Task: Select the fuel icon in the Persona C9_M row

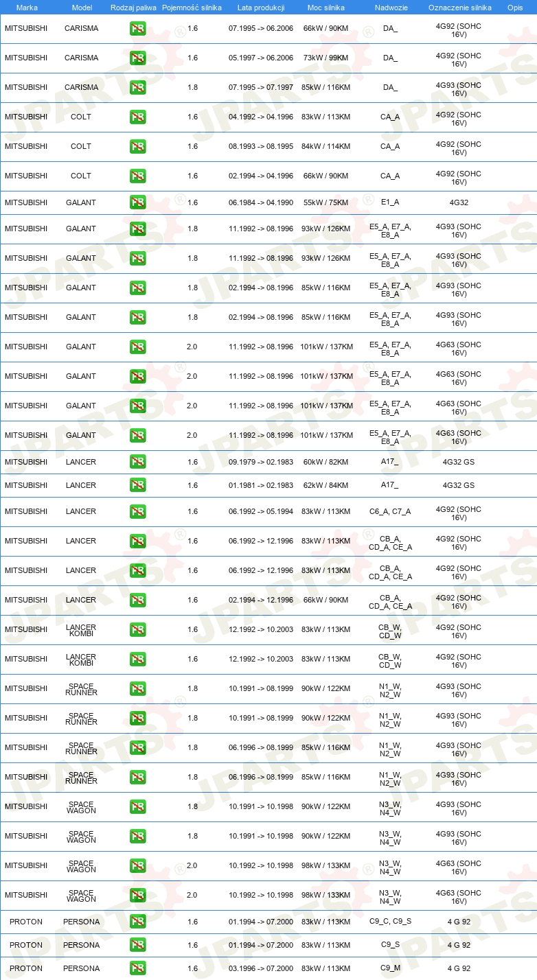Action: (137, 968)
